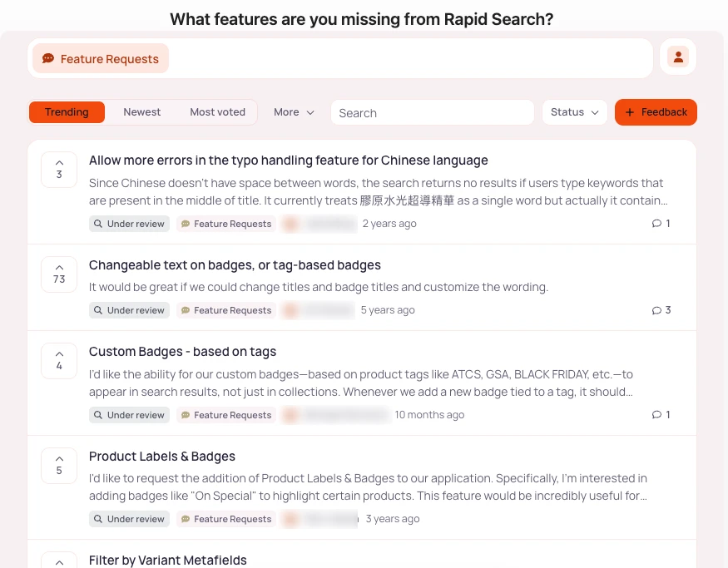Open the user profile icon

tap(678, 57)
